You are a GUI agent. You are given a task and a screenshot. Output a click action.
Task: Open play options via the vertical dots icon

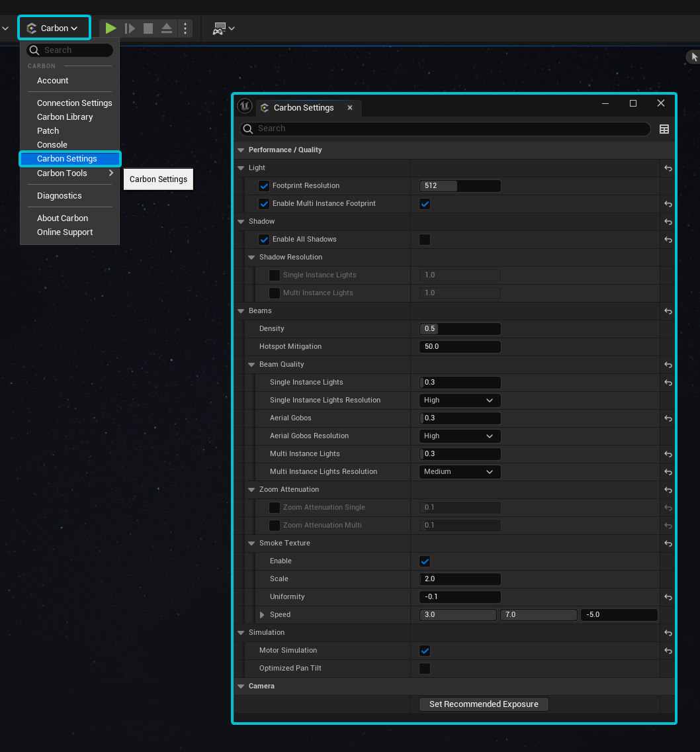(185, 28)
